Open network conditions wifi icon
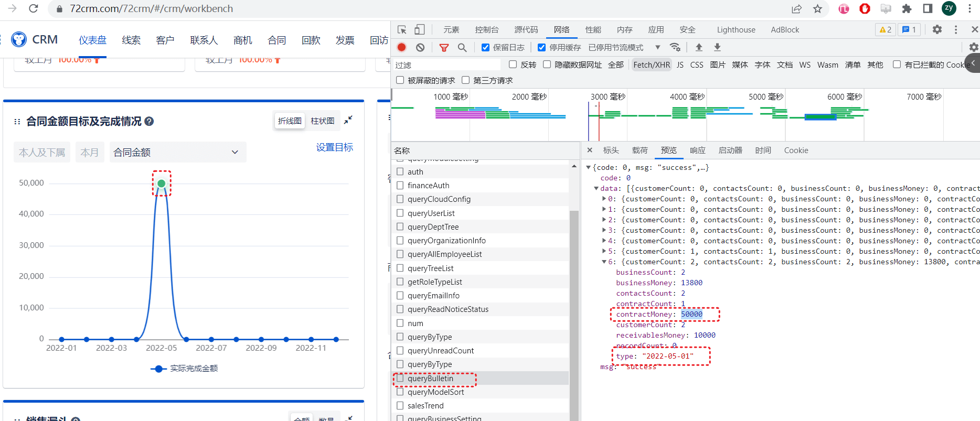The width and height of the screenshot is (980, 421). coord(675,47)
